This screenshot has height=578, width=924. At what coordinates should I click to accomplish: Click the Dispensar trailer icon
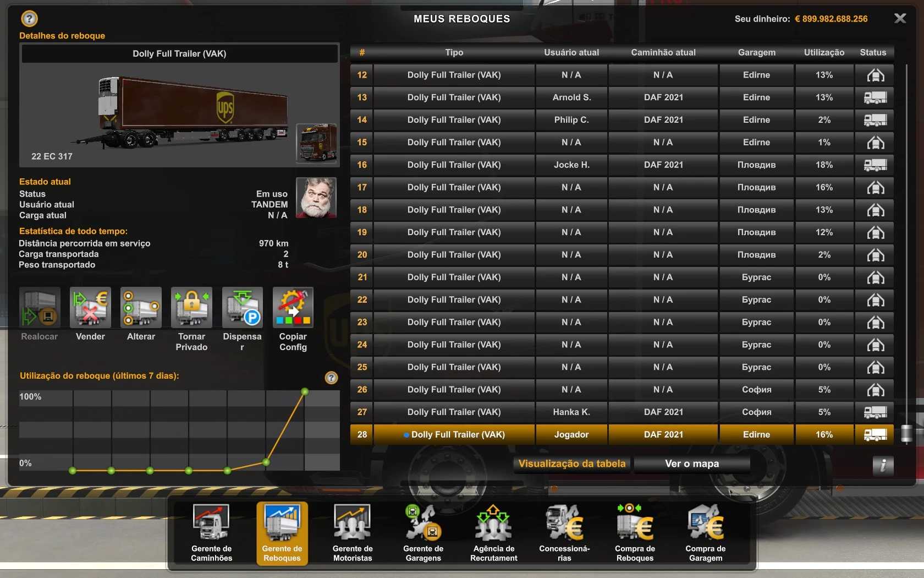click(242, 308)
